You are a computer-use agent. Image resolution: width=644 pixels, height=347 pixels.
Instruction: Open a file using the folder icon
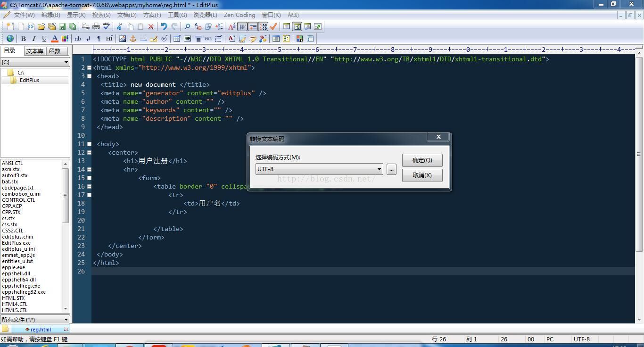[x=41, y=26]
